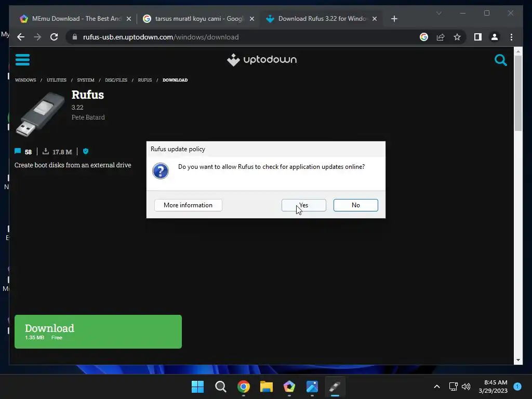
Task: Click the downloads icon next to 17.8 M
Action: click(46, 151)
